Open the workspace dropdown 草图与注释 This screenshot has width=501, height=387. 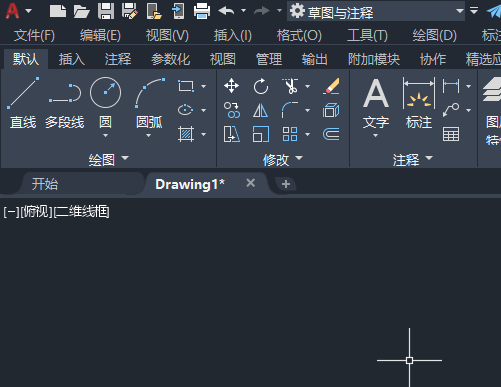(x=376, y=12)
